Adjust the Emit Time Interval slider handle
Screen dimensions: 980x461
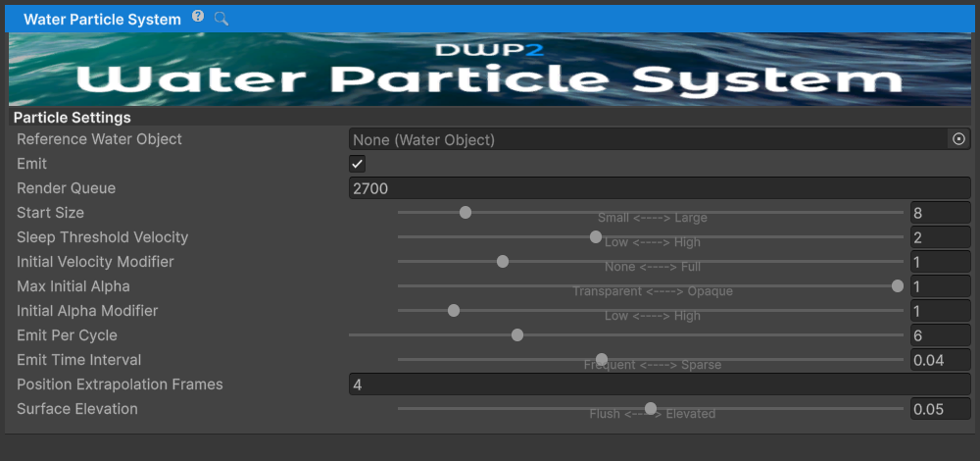click(602, 359)
